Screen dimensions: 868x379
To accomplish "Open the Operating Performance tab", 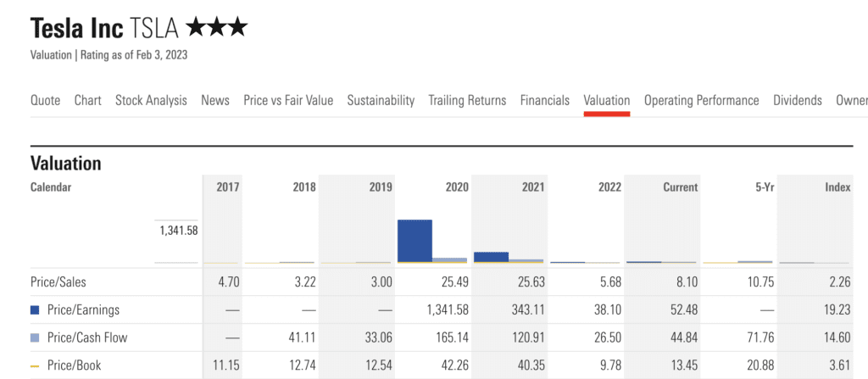I will click(x=701, y=100).
